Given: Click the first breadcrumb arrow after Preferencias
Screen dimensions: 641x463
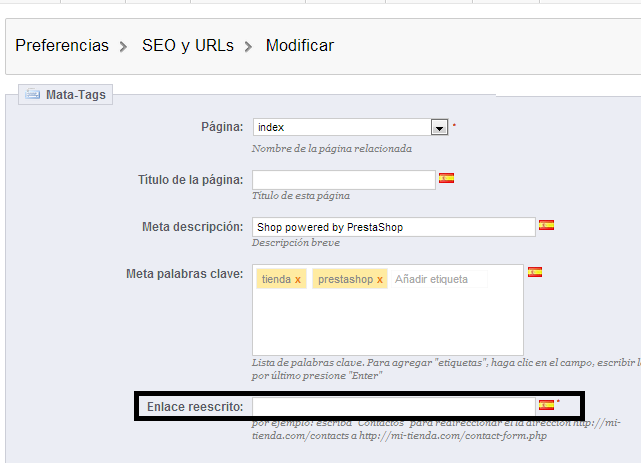Looking at the screenshot, I should pyautogui.click(x=125, y=46).
